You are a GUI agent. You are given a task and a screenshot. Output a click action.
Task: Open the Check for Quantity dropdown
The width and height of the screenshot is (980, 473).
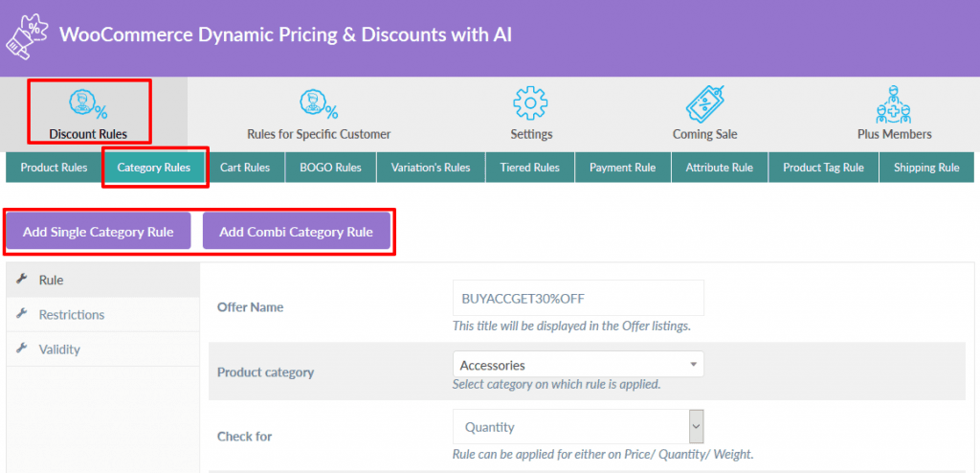click(578, 427)
